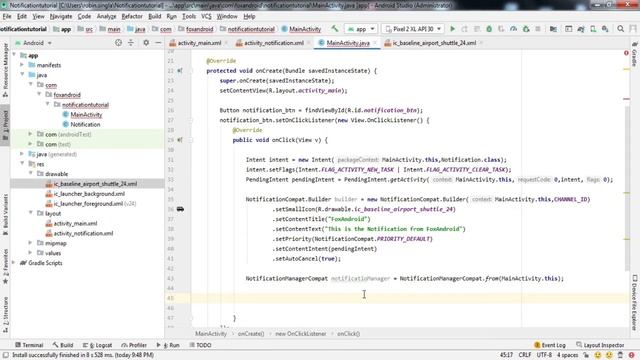The height and width of the screenshot is (360, 640).
Task: Click the override gutter icon beside onCreate
Action: [x=180, y=71]
